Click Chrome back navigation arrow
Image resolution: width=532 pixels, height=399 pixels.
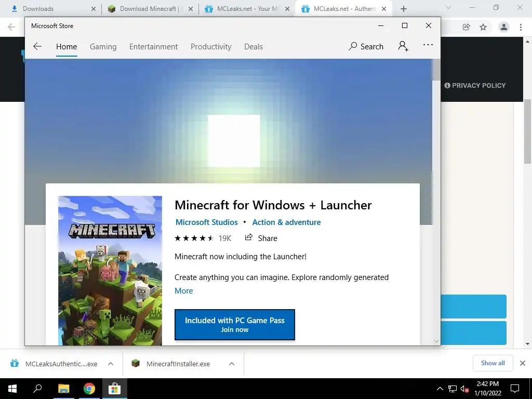point(11,27)
